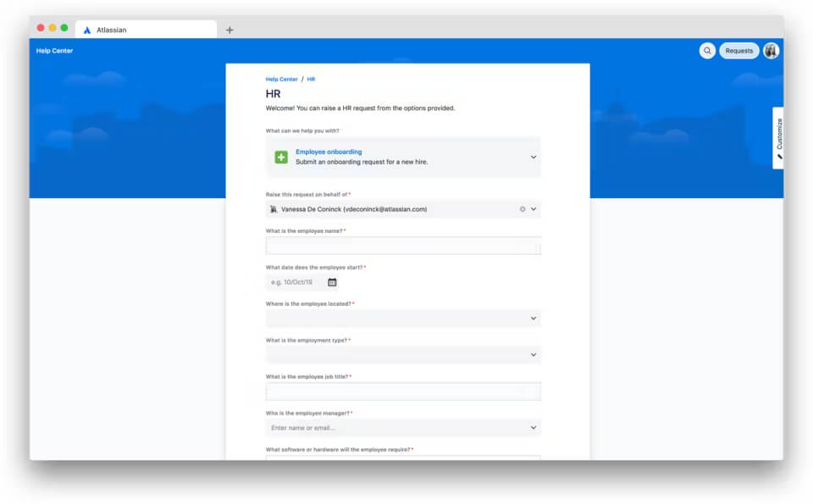The width and height of the screenshot is (813, 504).
Task: Expand the request type chevron
Action: coord(533,157)
